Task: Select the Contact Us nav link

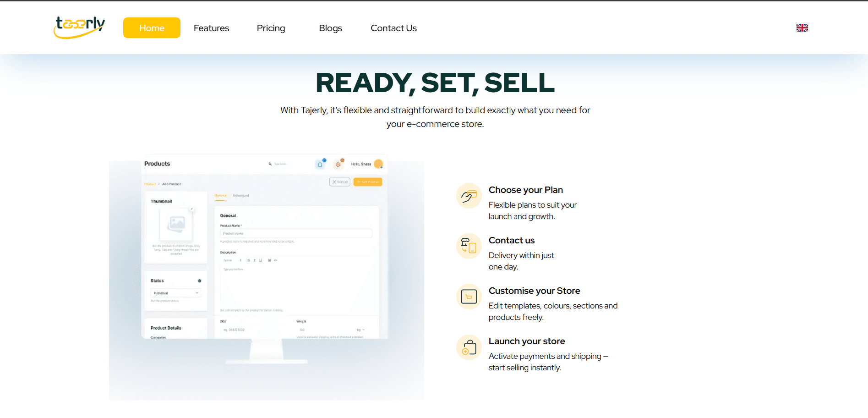Action: [393, 28]
